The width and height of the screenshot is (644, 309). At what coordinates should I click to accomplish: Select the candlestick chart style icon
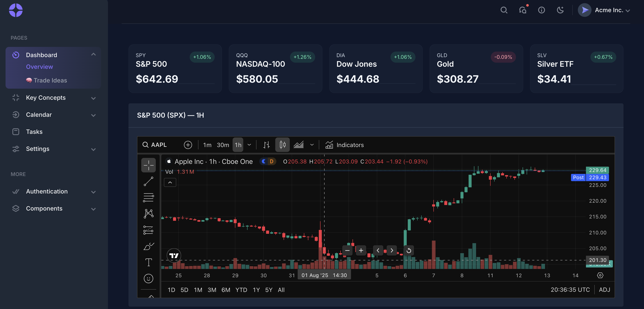(x=283, y=145)
